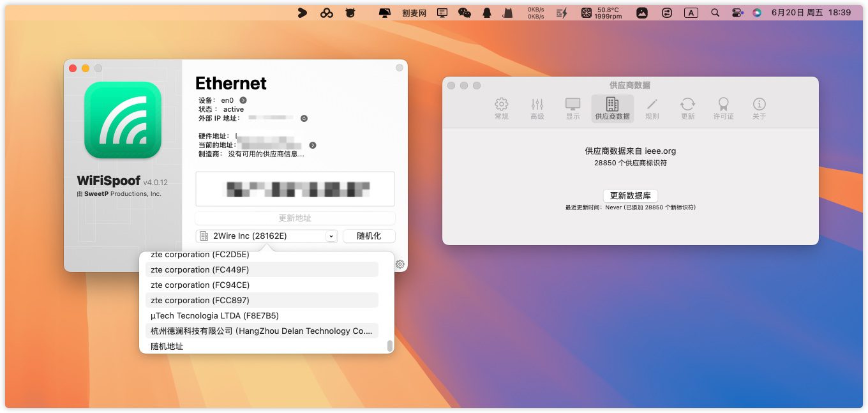Click the cow head menu bar icon
Viewport: 868px width, 413px height.
[350, 13]
